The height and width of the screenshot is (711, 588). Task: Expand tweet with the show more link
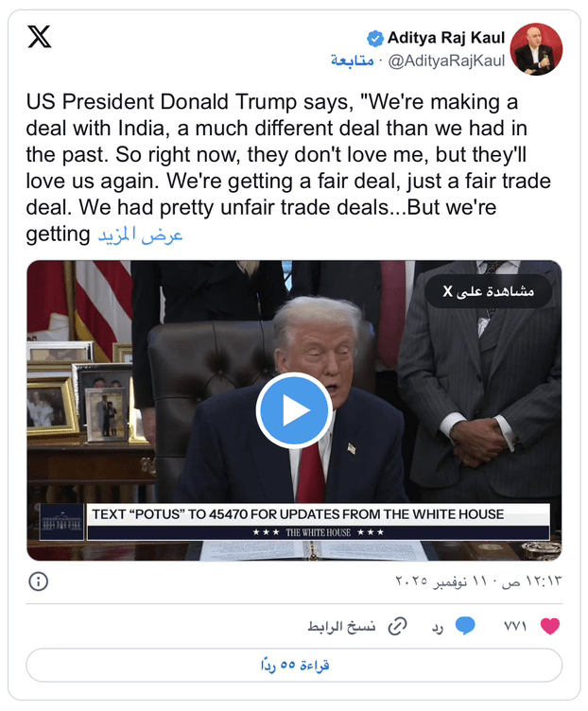141,234
